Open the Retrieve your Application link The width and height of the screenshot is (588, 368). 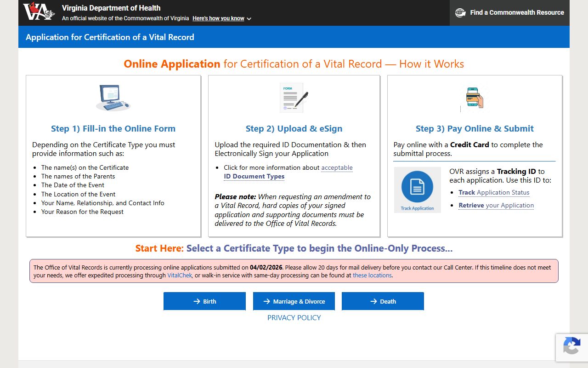click(496, 205)
